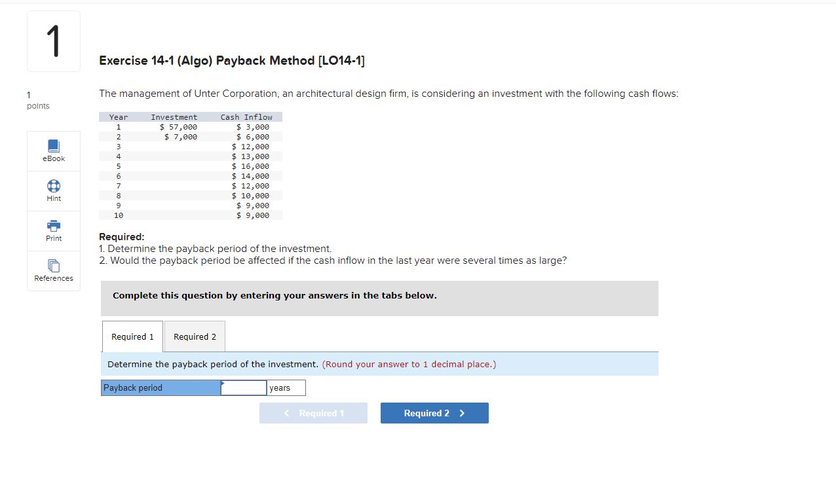Click the 'Round your answer to 1 decimal place' note

point(409,364)
